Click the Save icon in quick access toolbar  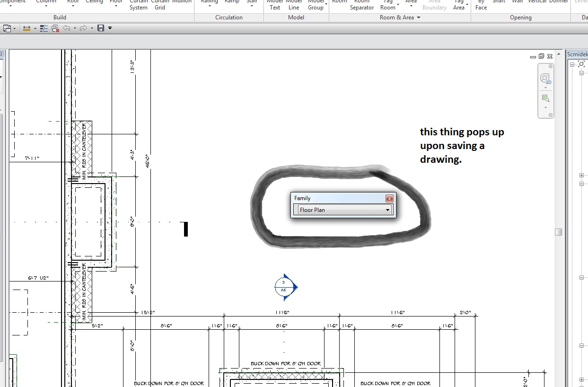click(100, 28)
